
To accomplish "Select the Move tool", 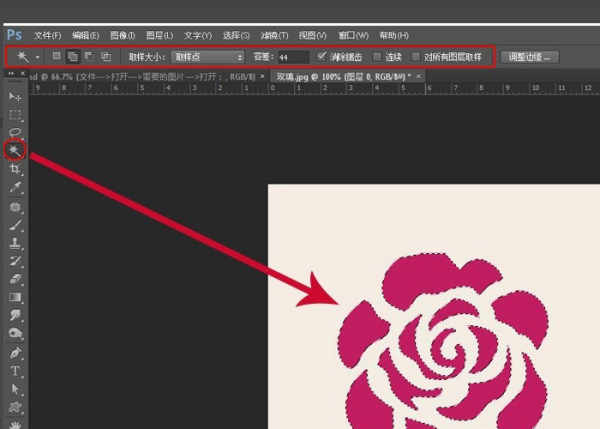I will coord(15,96).
